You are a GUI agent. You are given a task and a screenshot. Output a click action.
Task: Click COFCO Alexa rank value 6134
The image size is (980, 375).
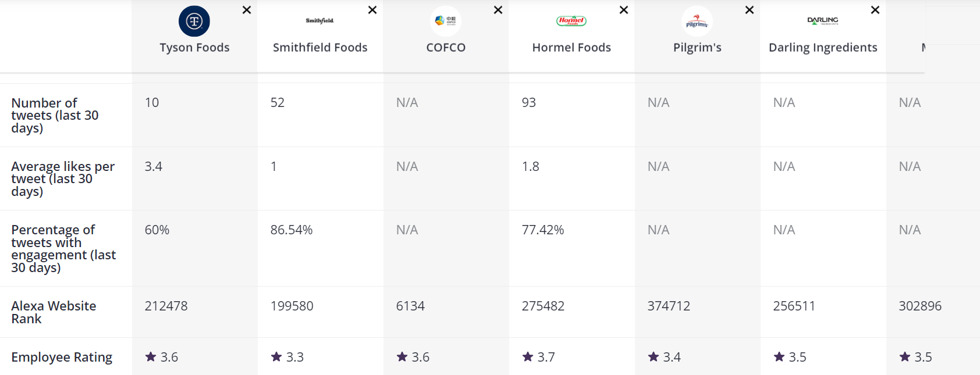410,306
